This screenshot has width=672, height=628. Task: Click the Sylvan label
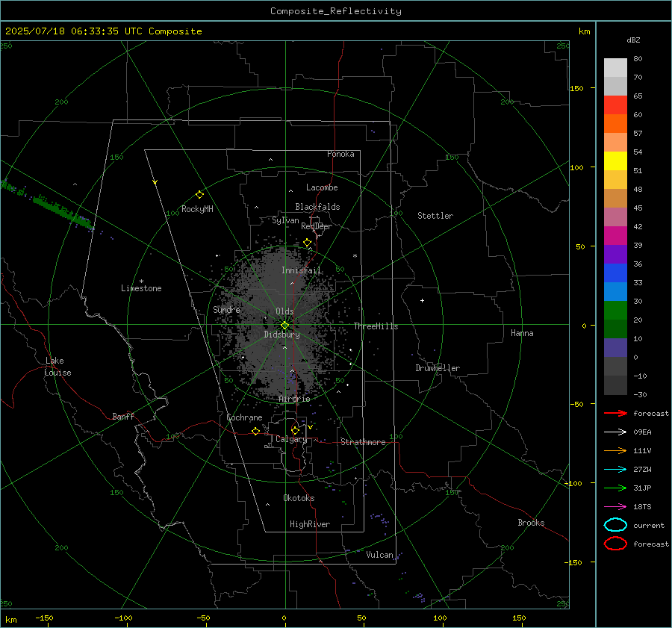point(285,220)
